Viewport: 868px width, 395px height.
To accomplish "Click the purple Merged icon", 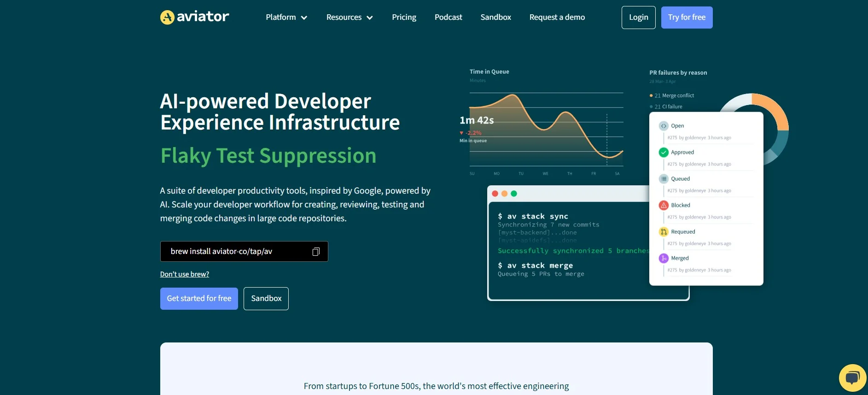I will pyautogui.click(x=664, y=259).
